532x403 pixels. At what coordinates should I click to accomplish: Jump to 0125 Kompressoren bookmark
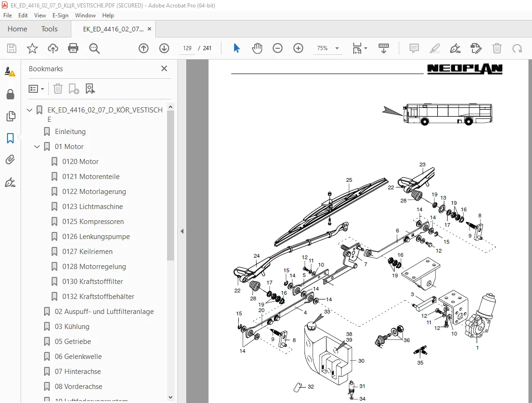(x=93, y=221)
